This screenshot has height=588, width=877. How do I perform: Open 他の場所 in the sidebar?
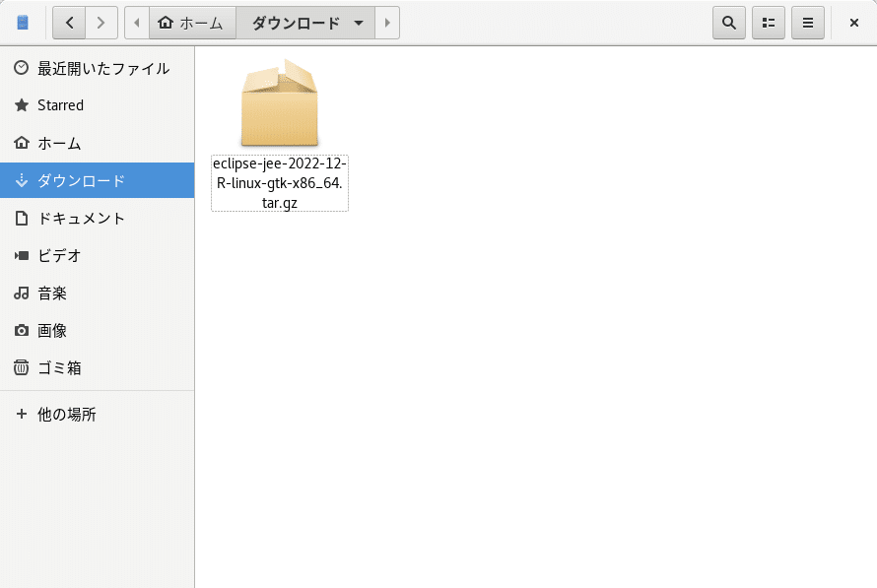pos(98,415)
